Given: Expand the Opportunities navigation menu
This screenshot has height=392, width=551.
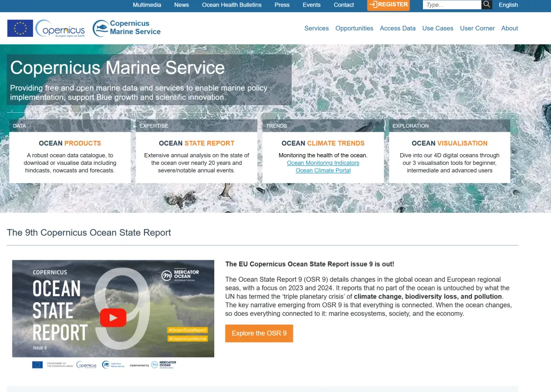Looking at the screenshot, I should coord(354,28).
